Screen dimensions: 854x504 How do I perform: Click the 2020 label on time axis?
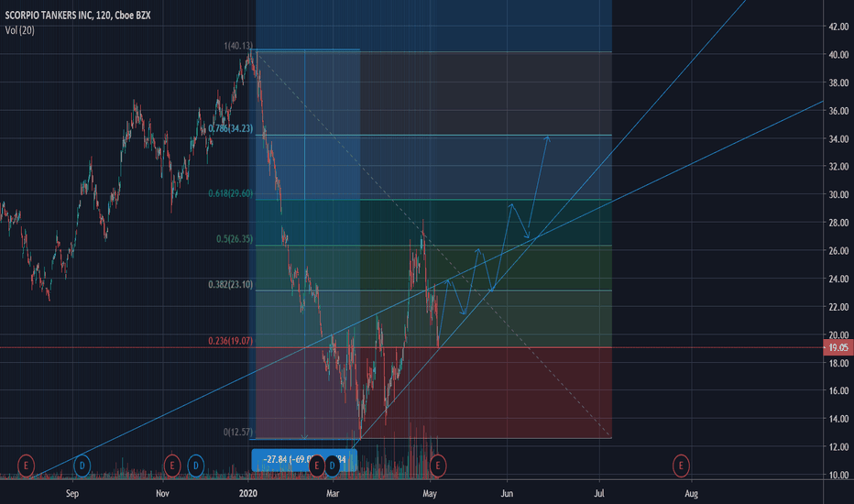coord(247,493)
